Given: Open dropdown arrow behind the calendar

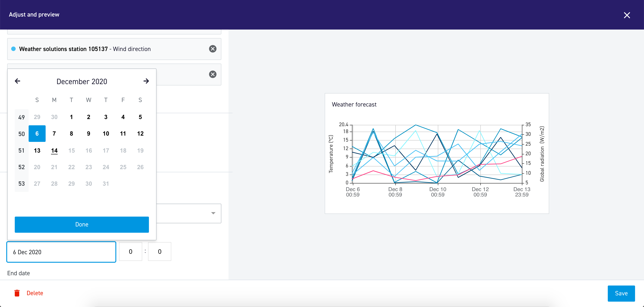Looking at the screenshot, I should (x=213, y=213).
